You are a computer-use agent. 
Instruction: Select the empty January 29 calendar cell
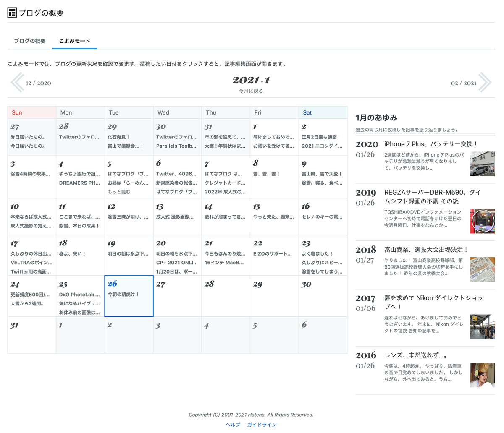coord(274,296)
